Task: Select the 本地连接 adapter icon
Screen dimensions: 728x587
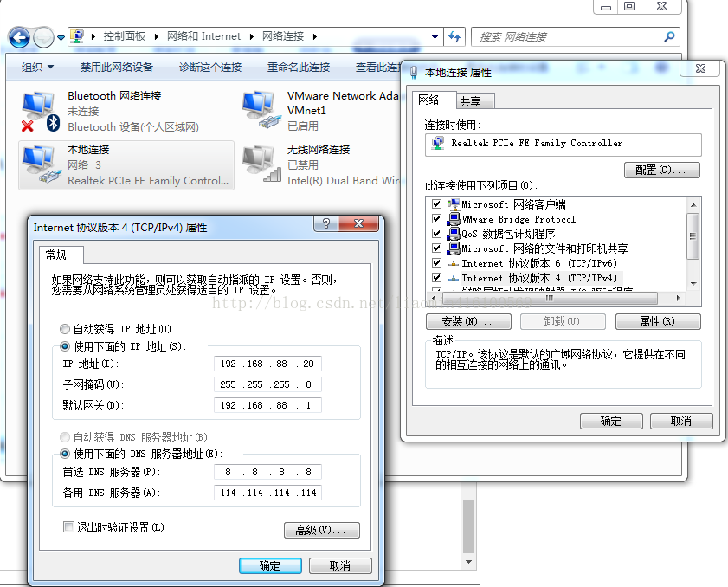Action: point(41,164)
